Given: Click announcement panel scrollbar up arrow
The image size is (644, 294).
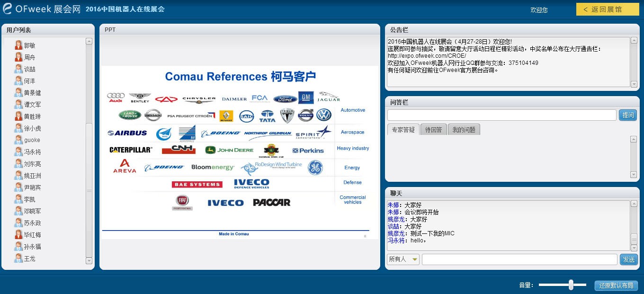Looking at the screenshot, I should click(x=634, y=41).
